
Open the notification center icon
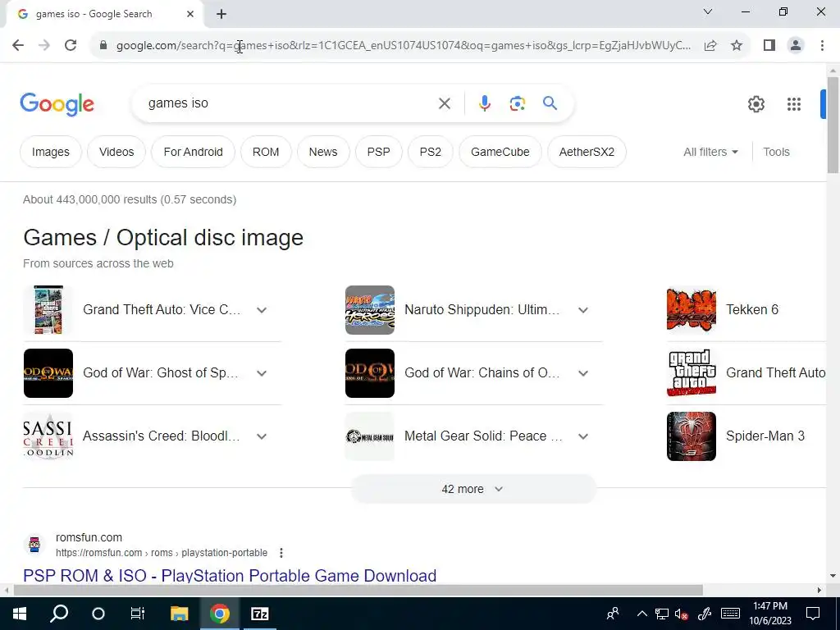pyautogui.click(x=813, y=614)
